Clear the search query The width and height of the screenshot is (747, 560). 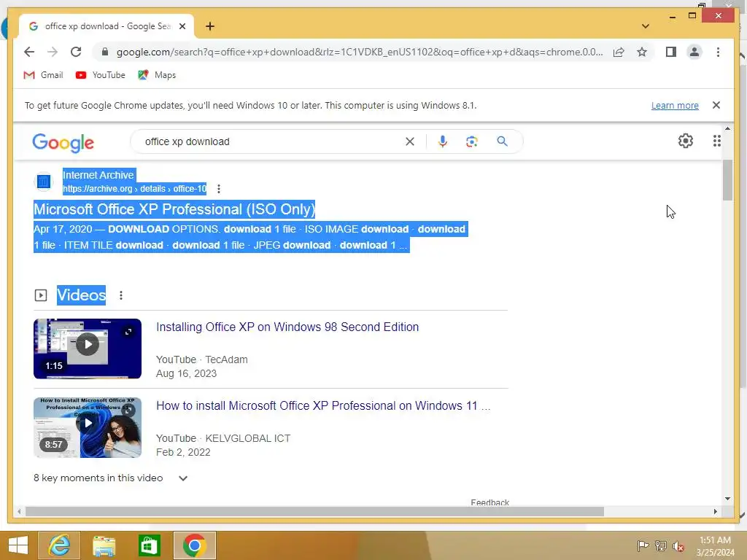click(x=410, y=141)
